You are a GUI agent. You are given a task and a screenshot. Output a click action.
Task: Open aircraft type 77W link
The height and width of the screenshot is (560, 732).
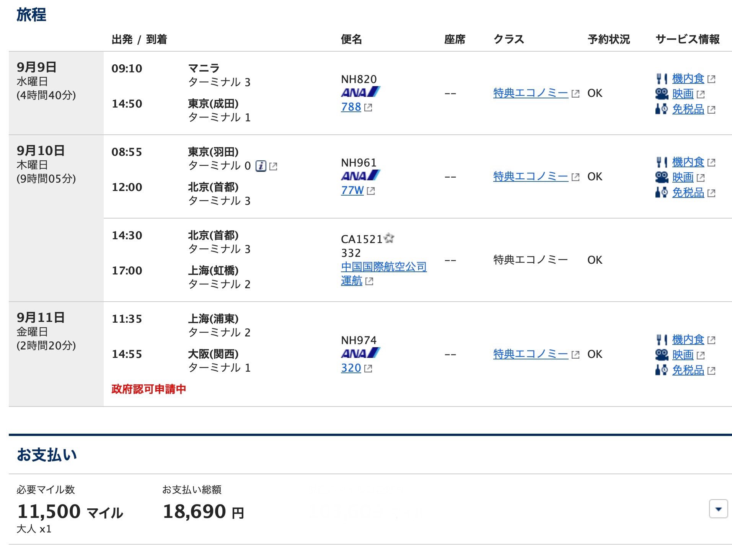tap(352, 190)
